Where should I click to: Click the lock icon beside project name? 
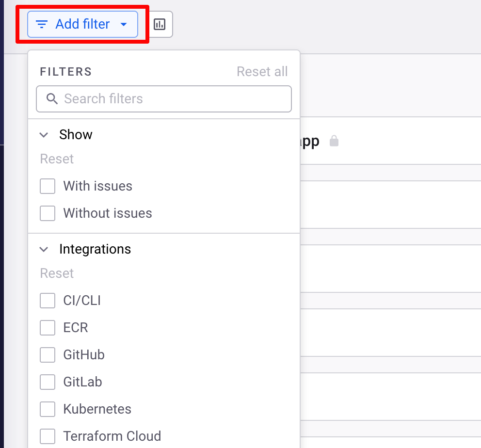coord(334,141)
